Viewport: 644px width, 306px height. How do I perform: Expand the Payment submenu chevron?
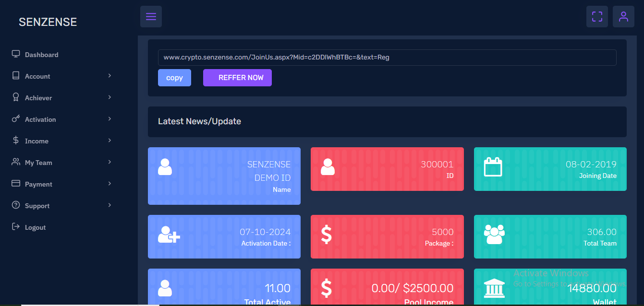point(109,184)
